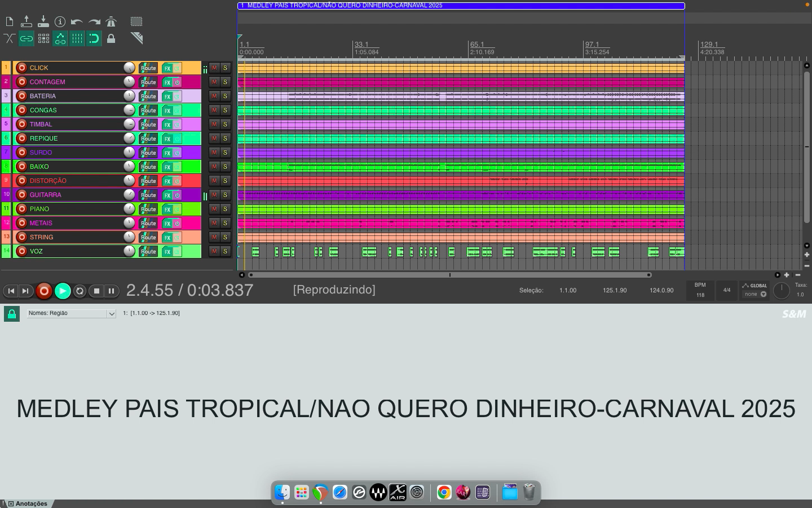812x508 pixels.
Task: Switch to the Anotações tab
Action: (31, 503)
